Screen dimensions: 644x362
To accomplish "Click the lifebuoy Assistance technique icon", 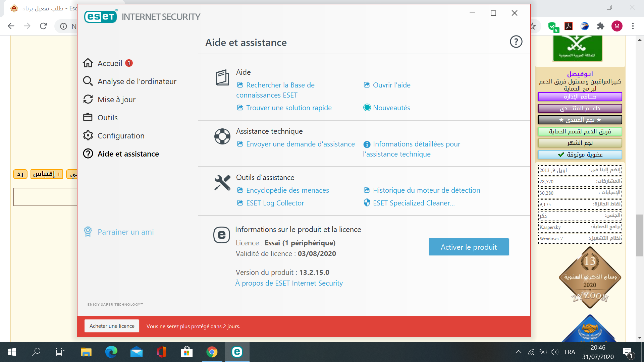I will [222, 136].
